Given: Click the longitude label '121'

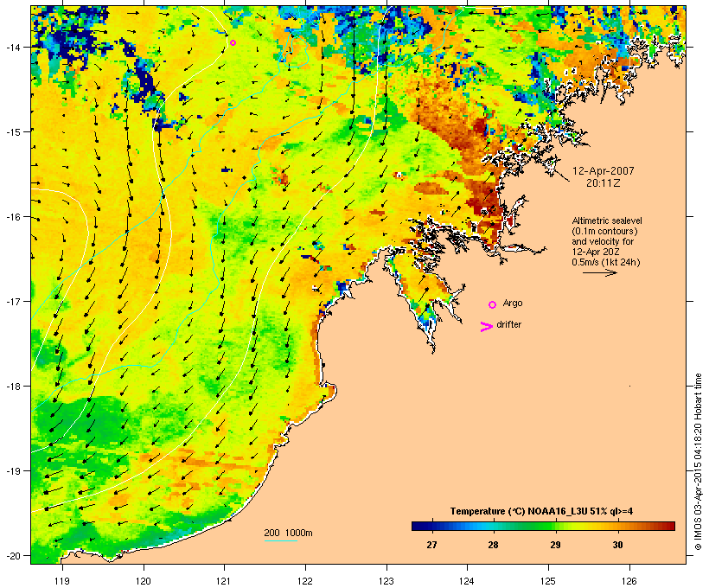Looking at the screenshot, I should coord(224,581).
